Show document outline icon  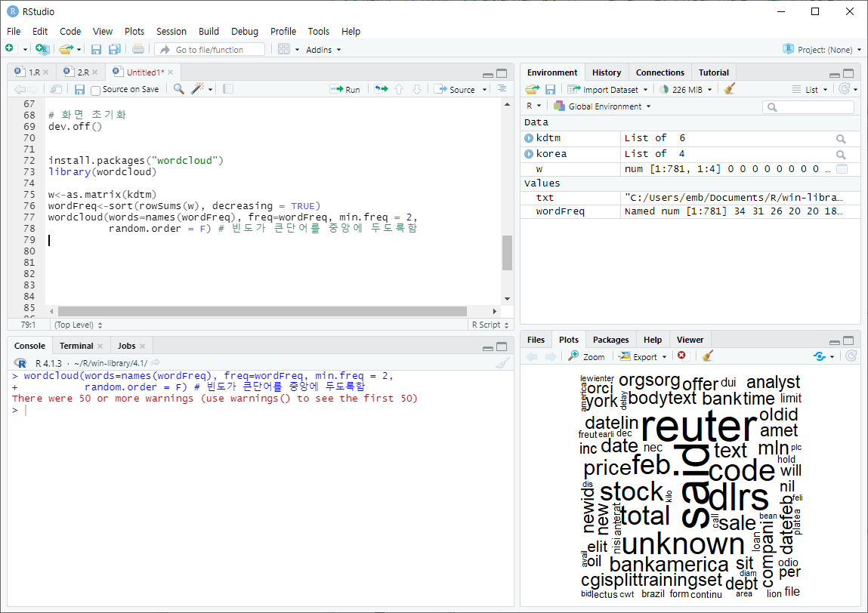502,88
